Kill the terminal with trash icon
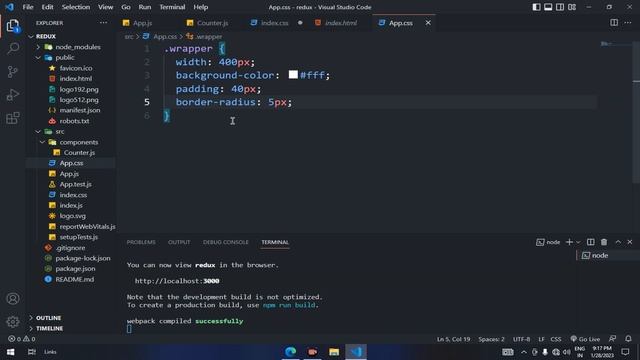Image resolution: width=640 pixels, height=360 pixels. pos(604,242)
